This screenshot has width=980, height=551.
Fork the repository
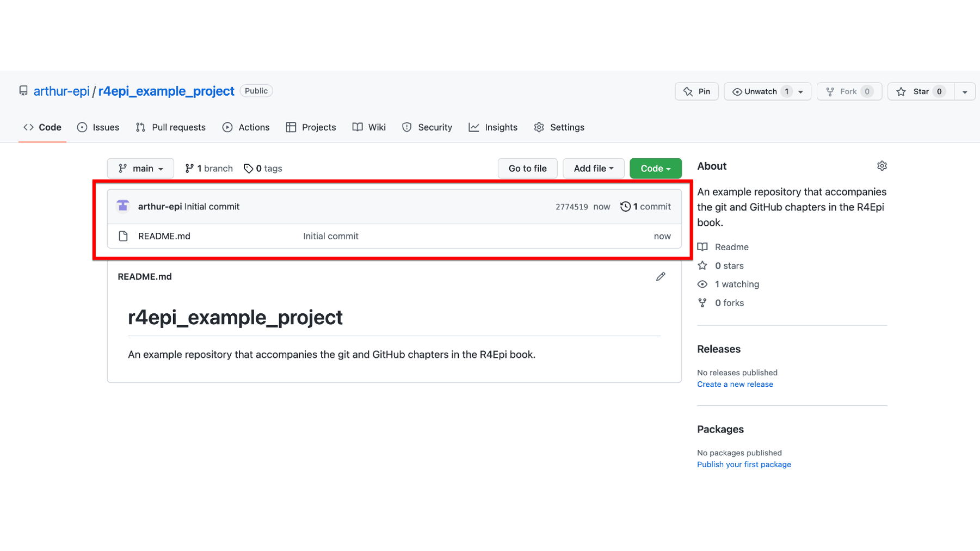tap(849, 91)
